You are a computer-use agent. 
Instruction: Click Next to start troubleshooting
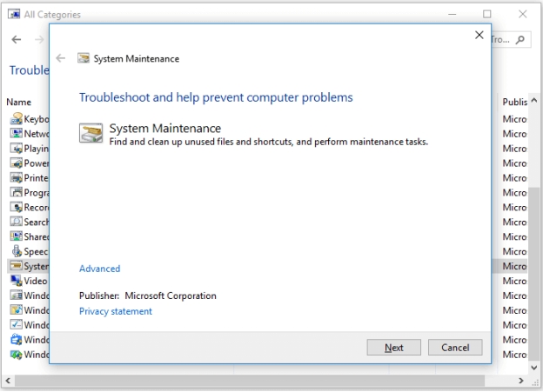tap(394, 348)
